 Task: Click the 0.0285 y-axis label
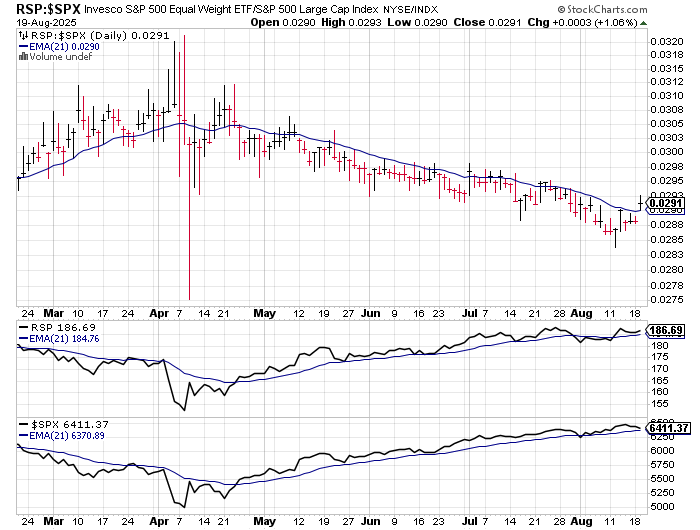(x=667, y=240)
